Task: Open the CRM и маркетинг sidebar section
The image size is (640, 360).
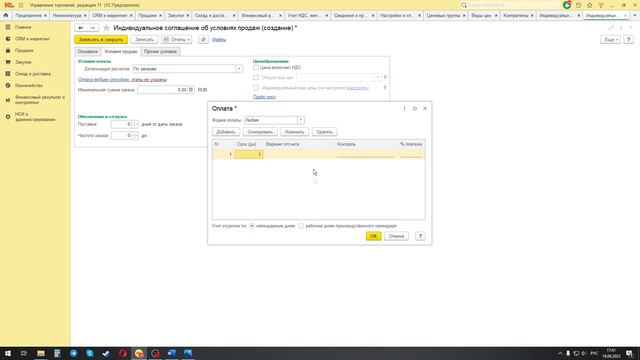Action: click(32, 39)
